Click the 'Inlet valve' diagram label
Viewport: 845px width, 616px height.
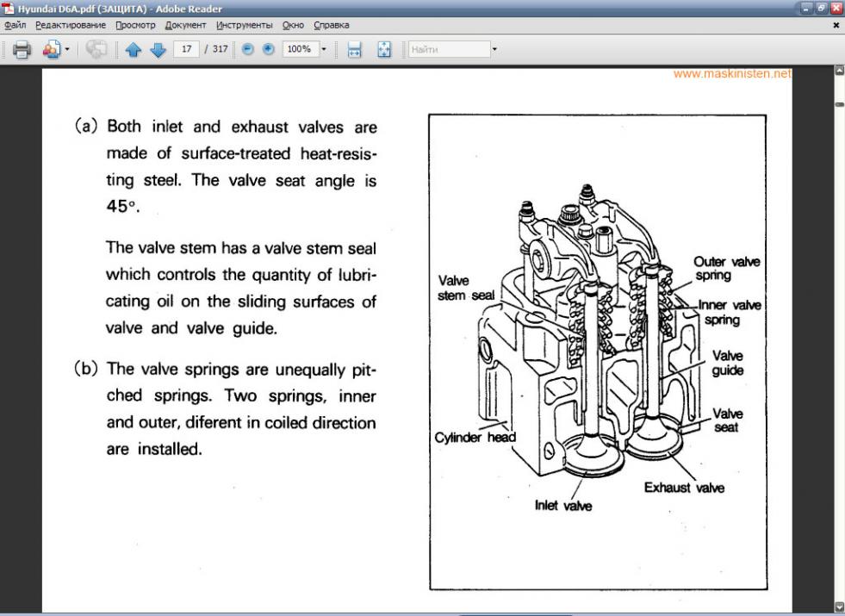[x=563, y=506]
